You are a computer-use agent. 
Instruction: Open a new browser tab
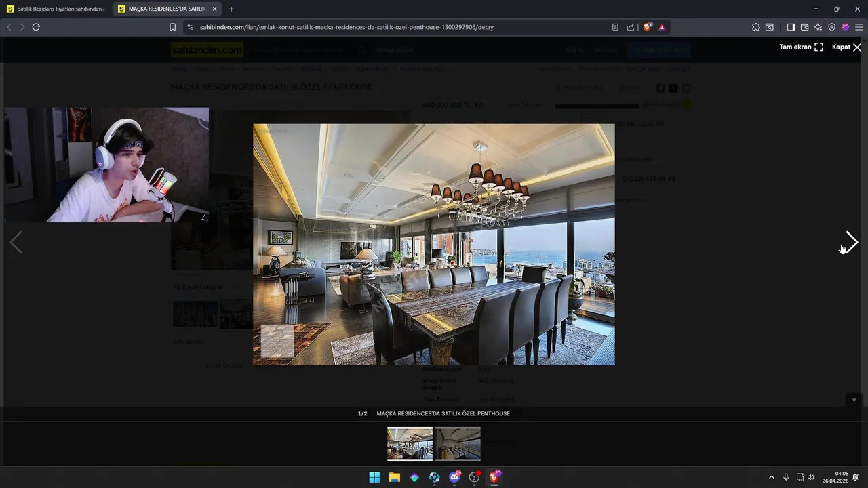[231, 9]
